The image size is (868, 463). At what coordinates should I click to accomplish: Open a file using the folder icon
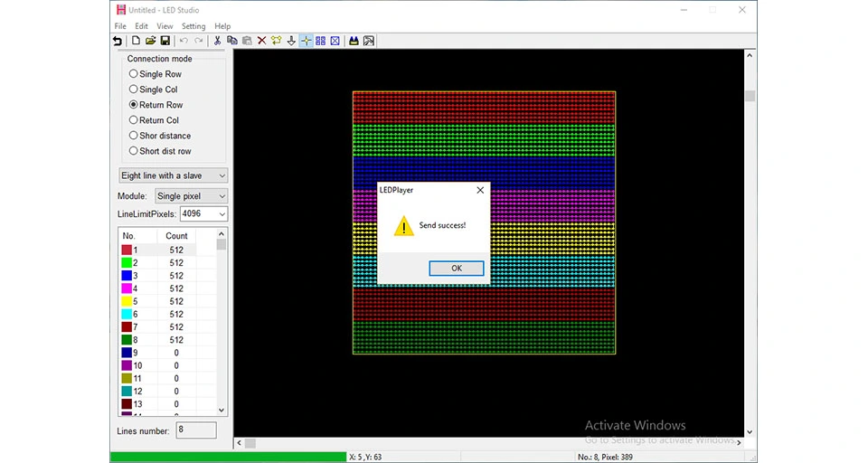click(x=150, y=41)
